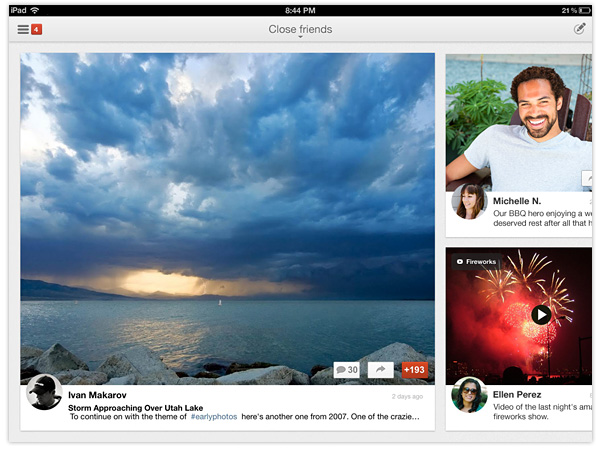Open the 2 days ago timestamp
This screenshot has width=596, height=451.
[x=407, y=396]
